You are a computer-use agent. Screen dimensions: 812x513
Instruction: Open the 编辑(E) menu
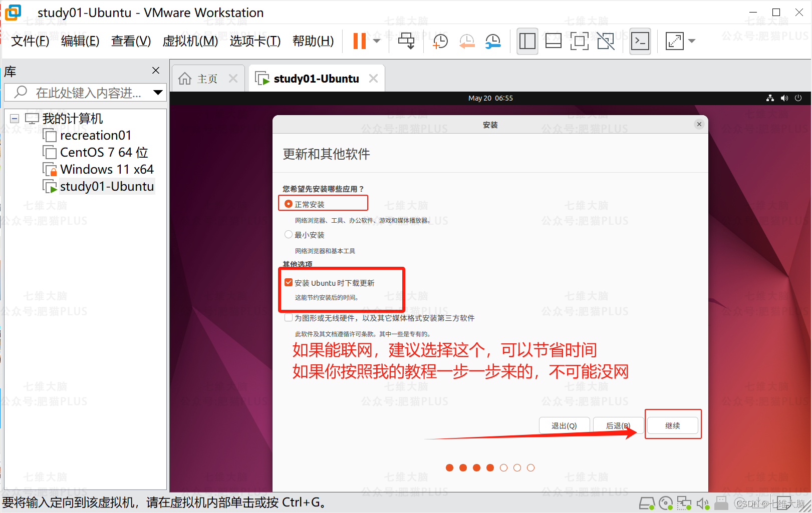point(80,41)
